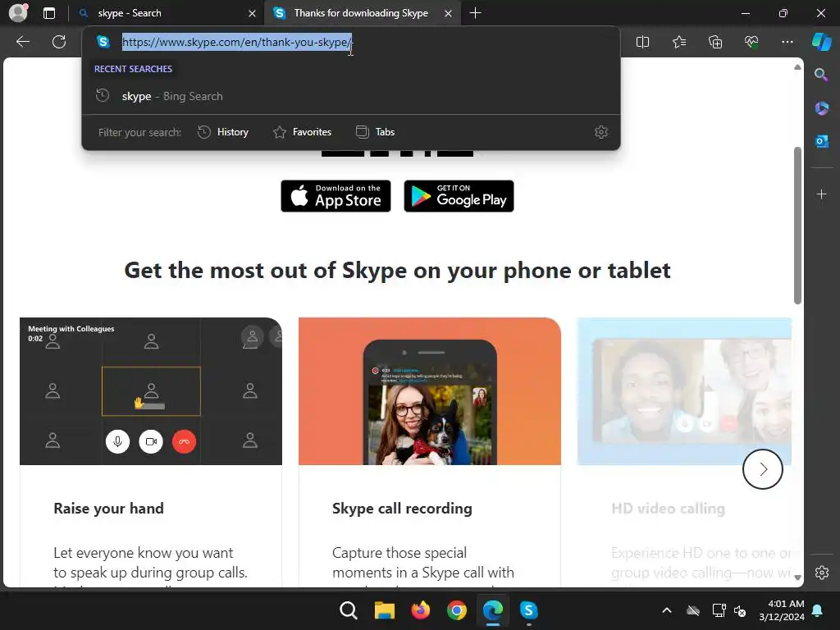Click the page vertical scrollbar thumb
Image resolution: width=840 pixels, height=630 pixels.
click(x=797, y=225)
